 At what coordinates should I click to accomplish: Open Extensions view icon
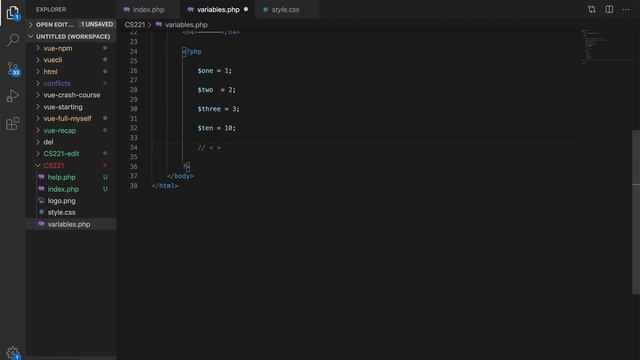(13, 123)
